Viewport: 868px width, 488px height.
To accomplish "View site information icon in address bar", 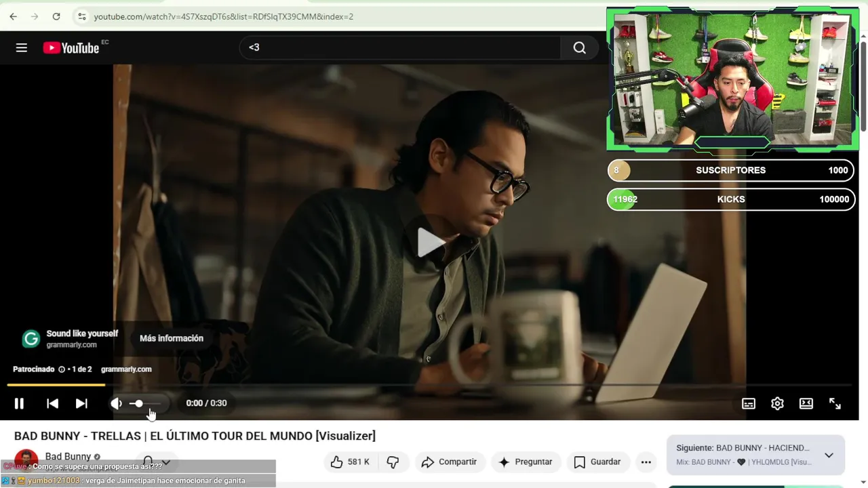I will point(81,16).
